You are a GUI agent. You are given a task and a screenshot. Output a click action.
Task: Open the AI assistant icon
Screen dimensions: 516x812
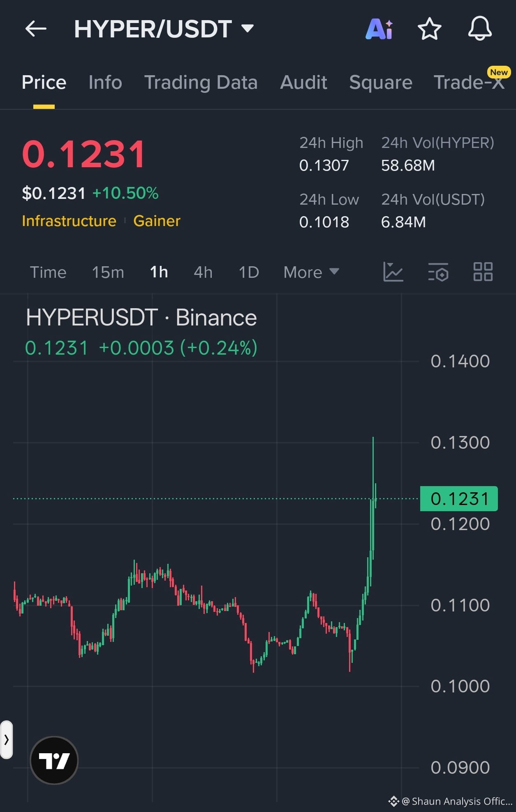(379, 29)
